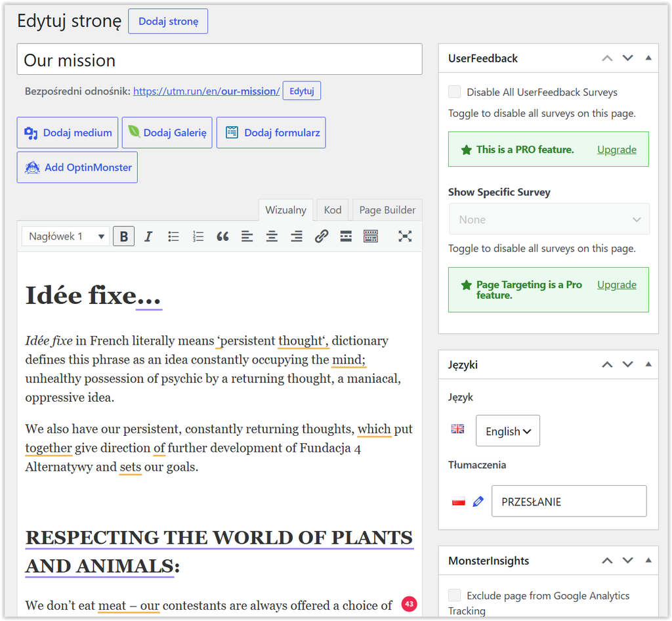
Task: Click the Dodaj medium button
Action: click(x=68, y=133)
